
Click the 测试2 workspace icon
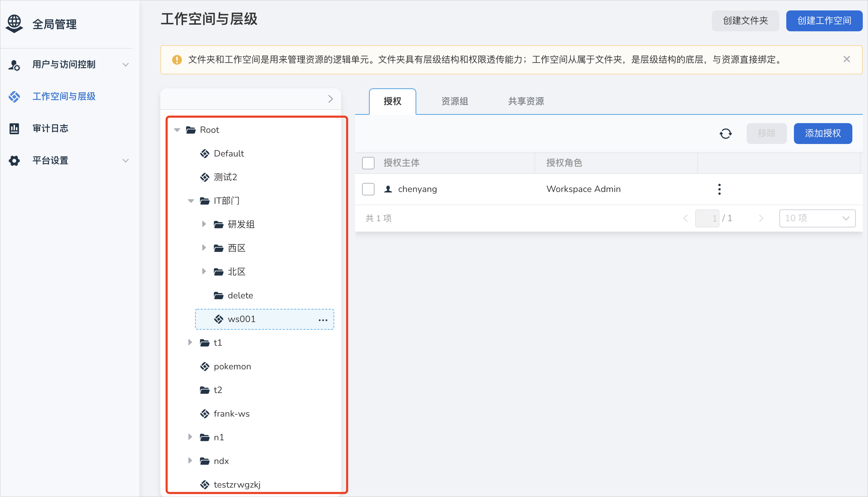(x=205, y=177)
